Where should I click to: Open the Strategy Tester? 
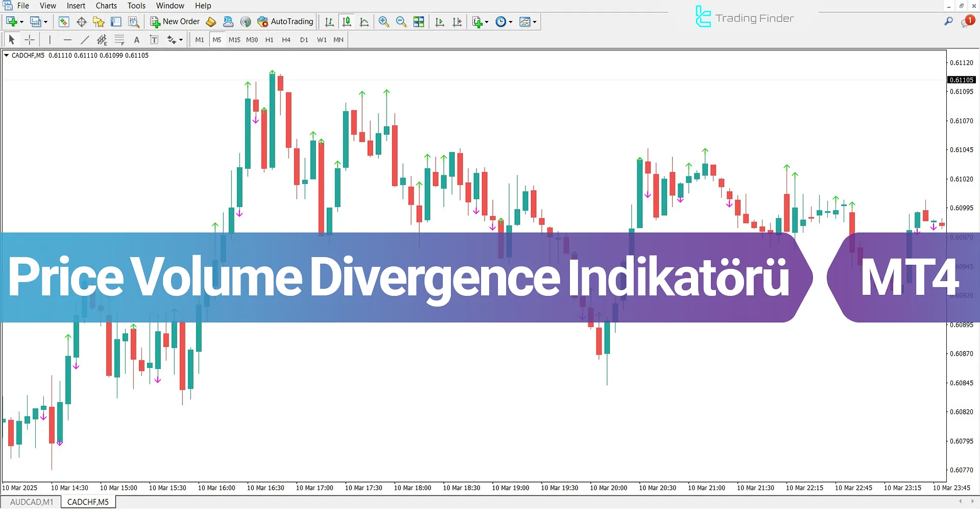133,21
